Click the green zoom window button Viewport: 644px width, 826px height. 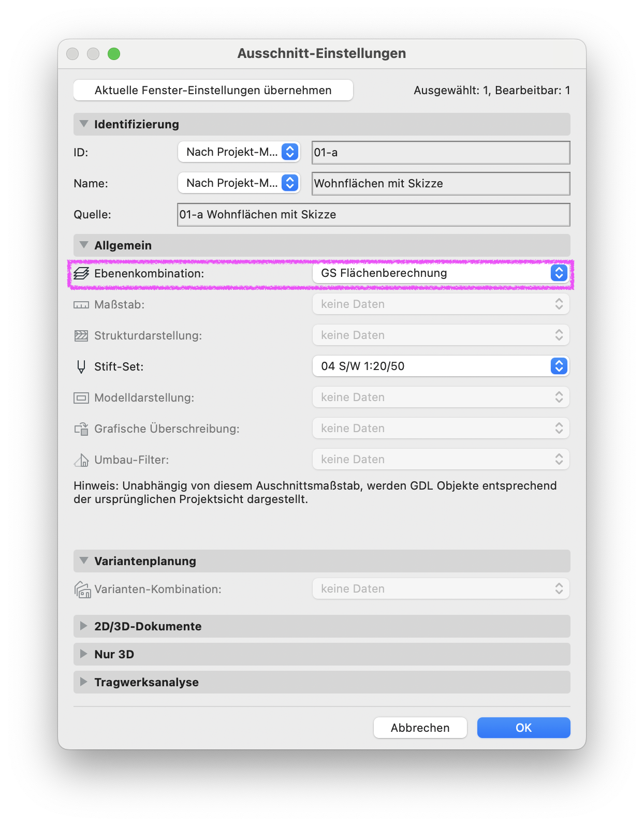click(114, 54)
